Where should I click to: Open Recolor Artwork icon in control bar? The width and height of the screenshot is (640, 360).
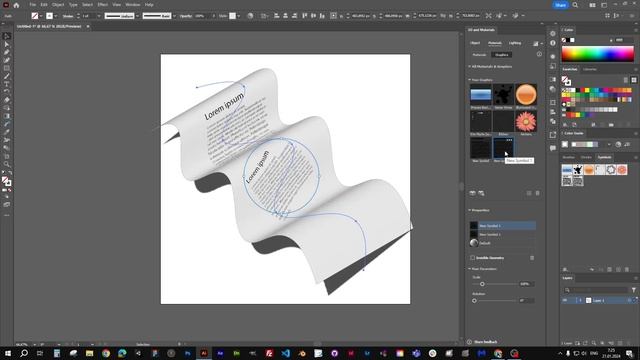coord(250,16)
